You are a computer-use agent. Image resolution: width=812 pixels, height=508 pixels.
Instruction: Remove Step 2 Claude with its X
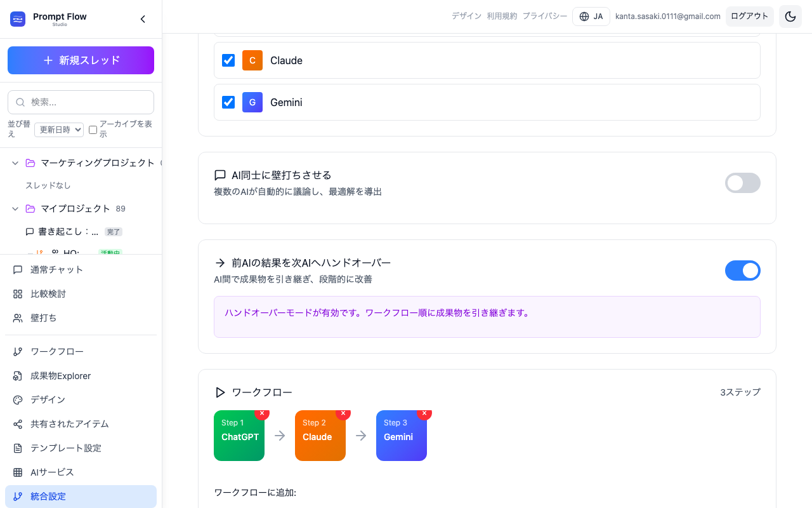(x=343, y=413)
